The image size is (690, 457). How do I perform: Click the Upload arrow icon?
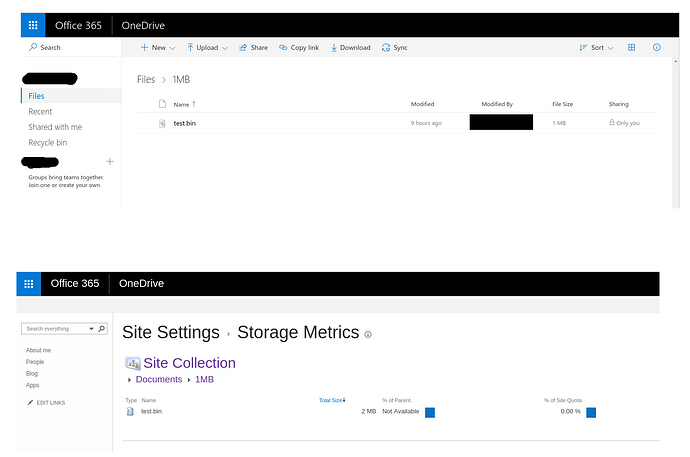pos(190,48)
